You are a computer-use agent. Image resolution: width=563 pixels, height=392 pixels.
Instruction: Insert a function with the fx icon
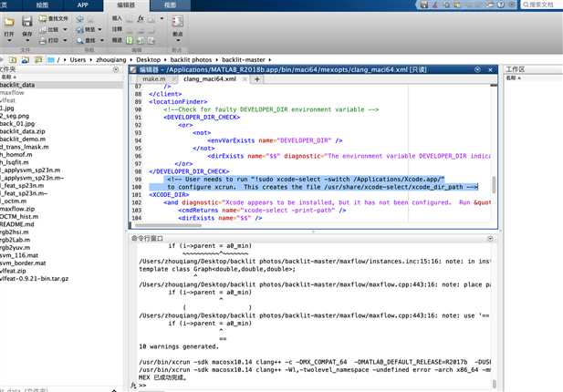click(x=141, y=18)
